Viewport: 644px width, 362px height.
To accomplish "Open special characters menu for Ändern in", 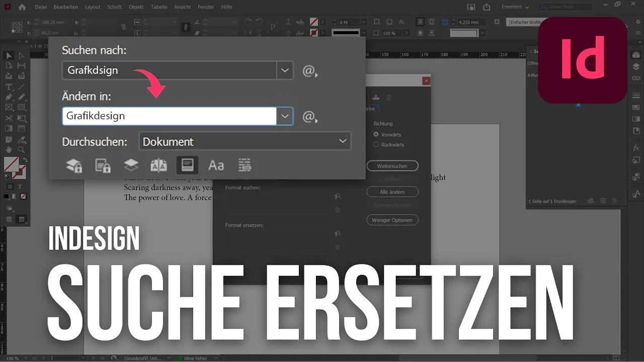I will (309, 117).
